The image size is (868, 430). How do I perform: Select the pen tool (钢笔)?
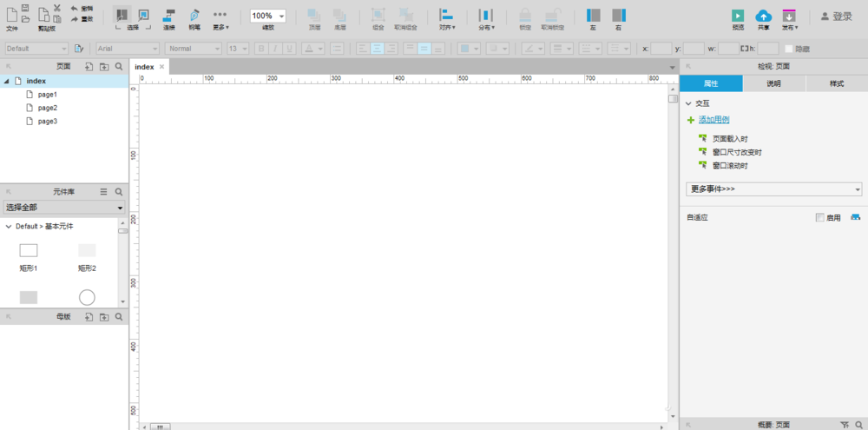point(194,18)
